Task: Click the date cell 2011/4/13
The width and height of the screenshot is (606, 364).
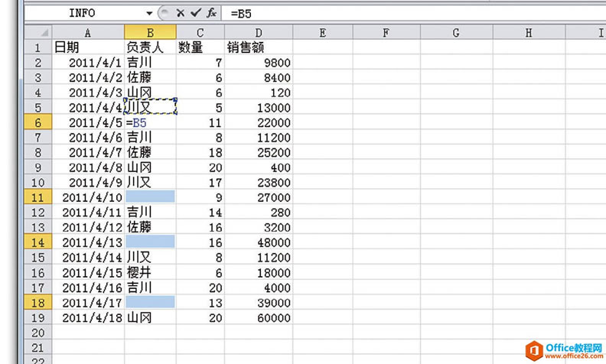Action: tap(88, 242)
